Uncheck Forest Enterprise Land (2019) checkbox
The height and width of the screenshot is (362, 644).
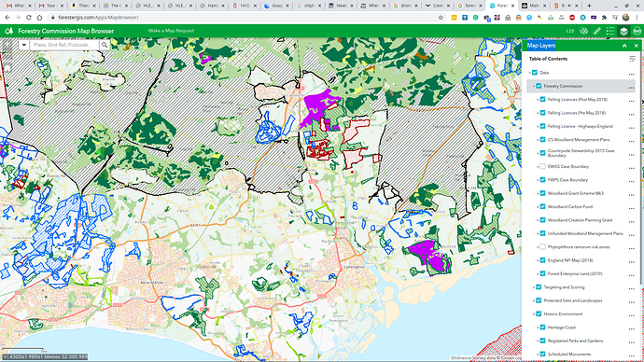[x=542, y=273]
